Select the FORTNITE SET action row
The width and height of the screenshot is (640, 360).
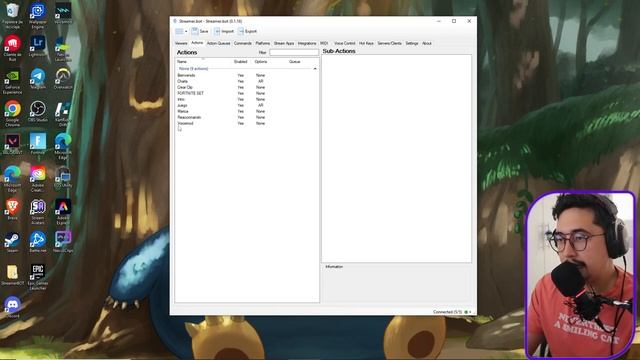pos(247,93)
